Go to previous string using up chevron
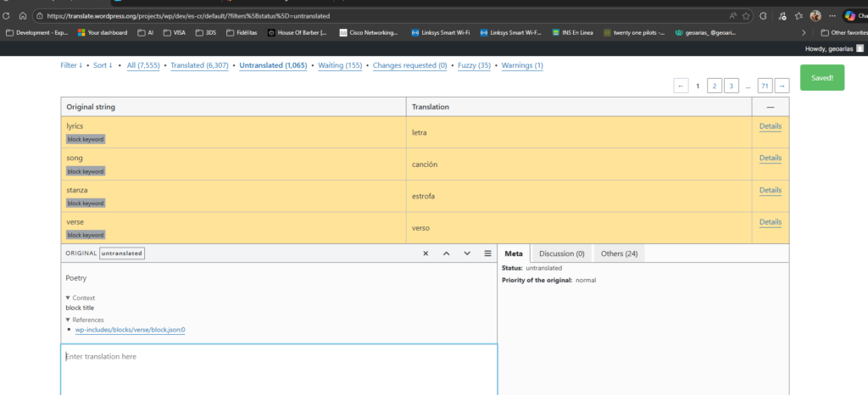Image resolution: width=868 pixels, height=395 pixels. (446, 253)
